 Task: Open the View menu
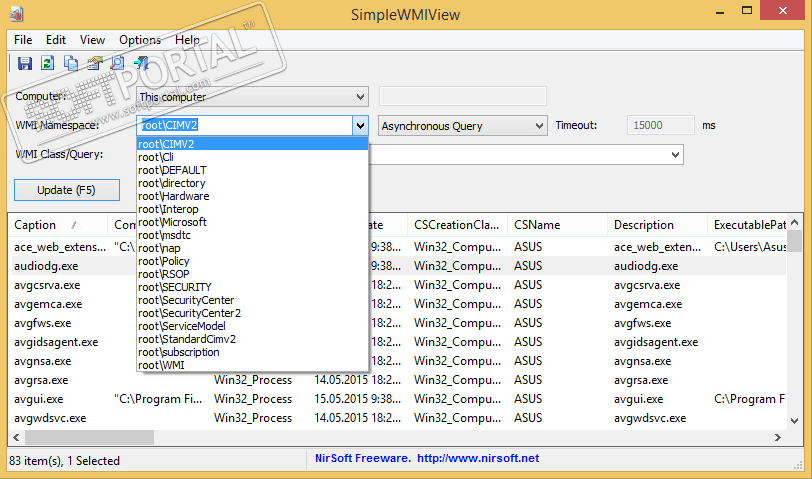[x=92, y=40]
